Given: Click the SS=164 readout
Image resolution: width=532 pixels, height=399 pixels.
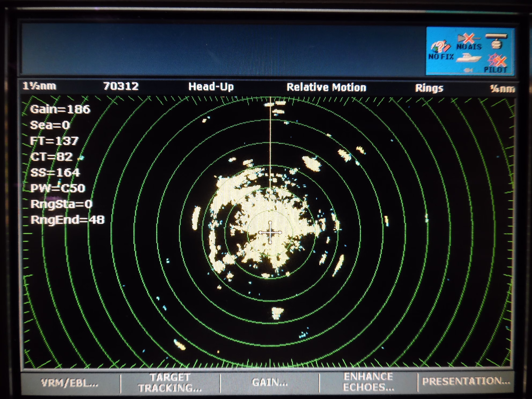Looking at the screenshot, I should click(x=55, y=172).
